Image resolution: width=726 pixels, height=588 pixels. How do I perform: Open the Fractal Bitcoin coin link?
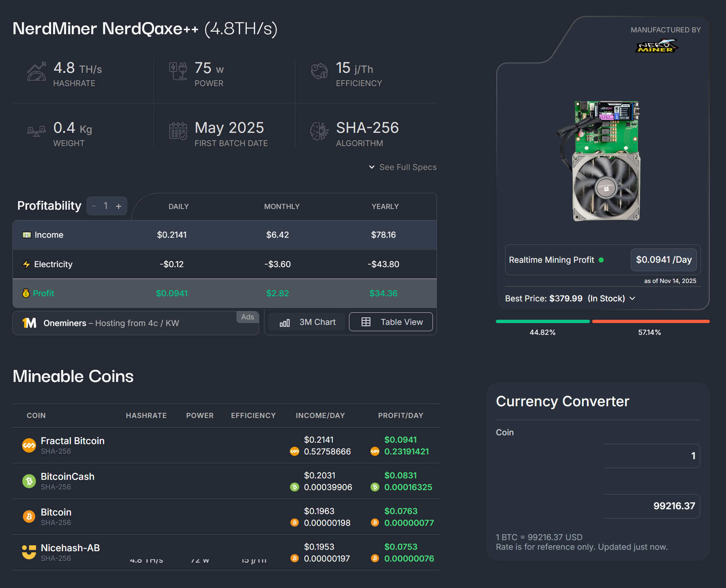[72, 441]
